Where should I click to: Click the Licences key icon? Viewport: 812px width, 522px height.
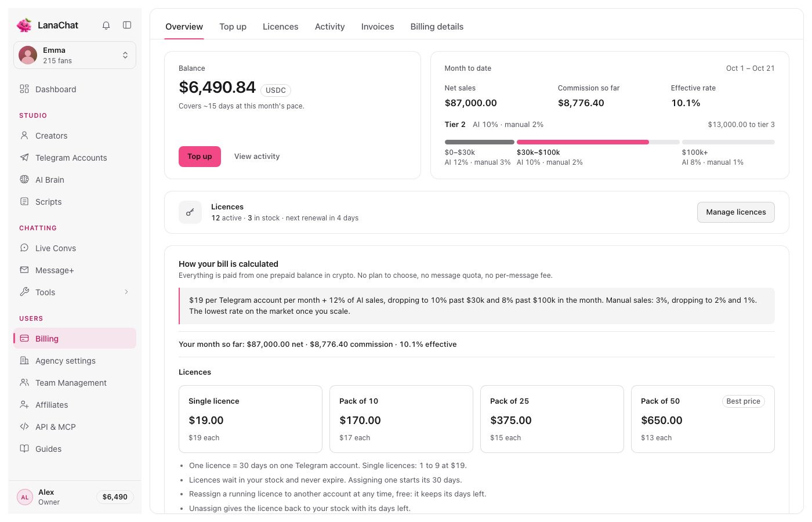tap(190, 212)
